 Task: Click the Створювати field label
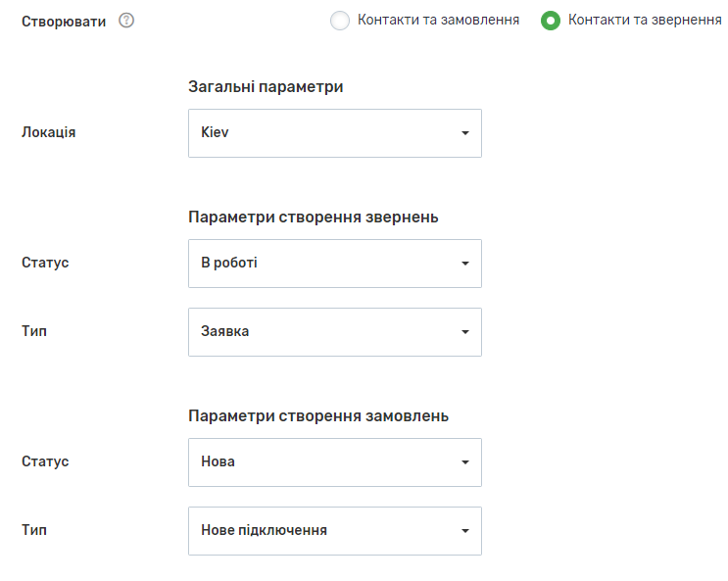(64, 21)
